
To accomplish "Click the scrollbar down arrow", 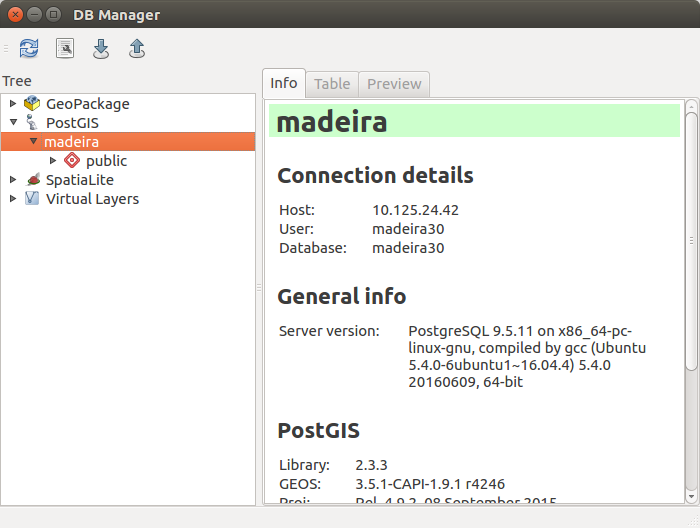I will 691,496.
